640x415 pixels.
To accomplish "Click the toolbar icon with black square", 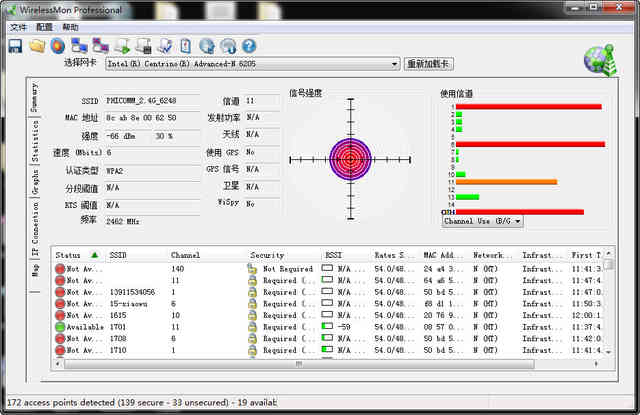I will tap(143, 46).
